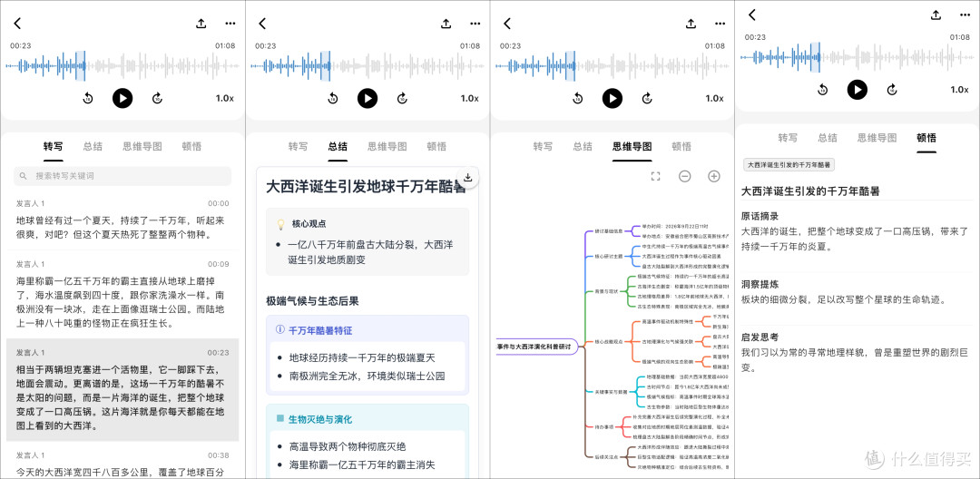The height and width of the screenshot is (479, 980).
Task: Open more options in second (总结) screen
Action: click(x=475, y=24)
